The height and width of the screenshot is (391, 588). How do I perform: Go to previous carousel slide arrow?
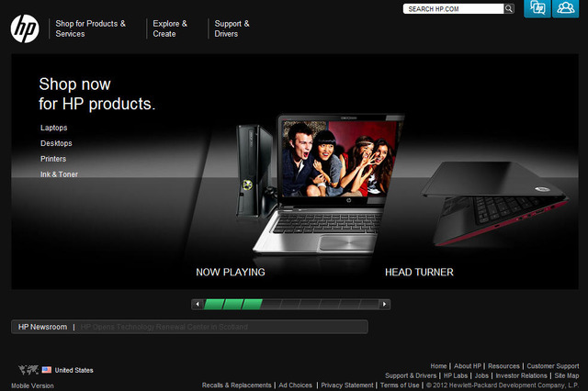198,304
